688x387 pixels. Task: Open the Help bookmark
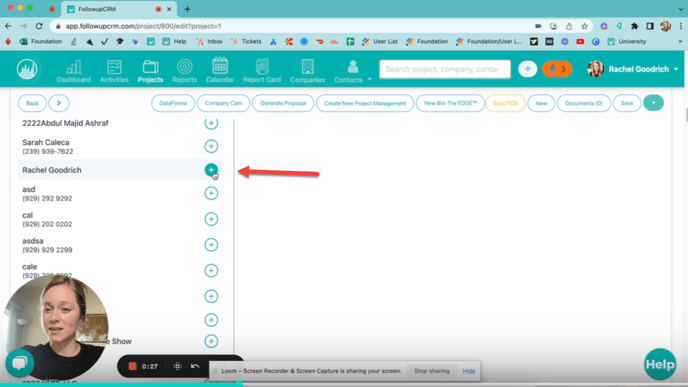click(x=175, y=41)
